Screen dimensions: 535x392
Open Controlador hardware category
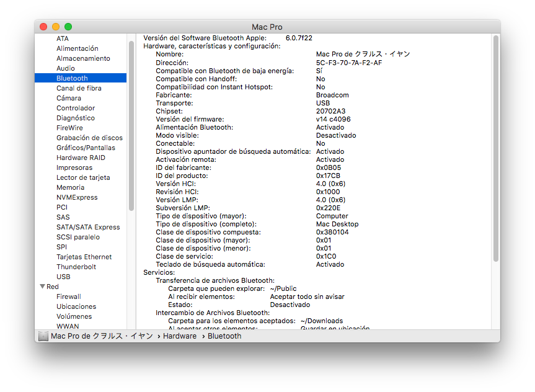76,108
